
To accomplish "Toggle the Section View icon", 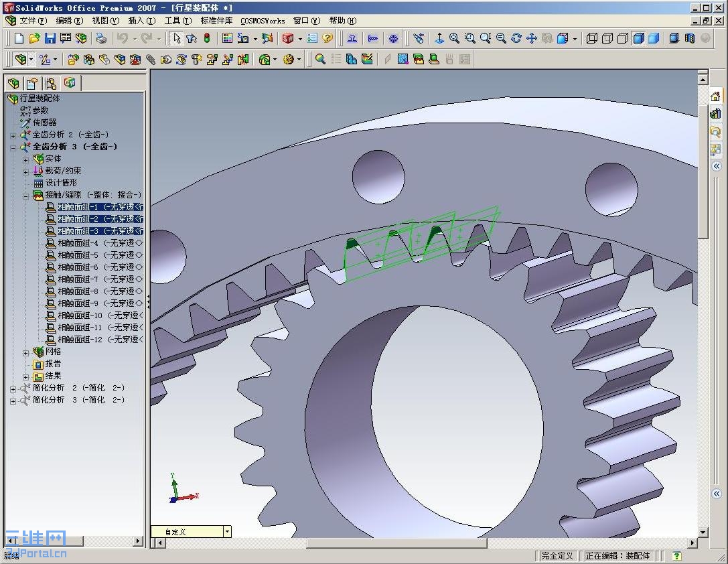I will 690,38.
